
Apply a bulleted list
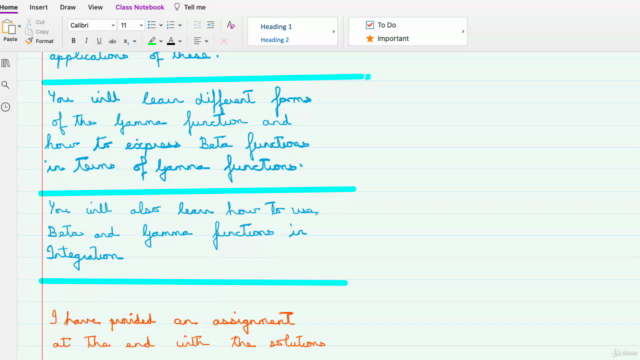152,25
